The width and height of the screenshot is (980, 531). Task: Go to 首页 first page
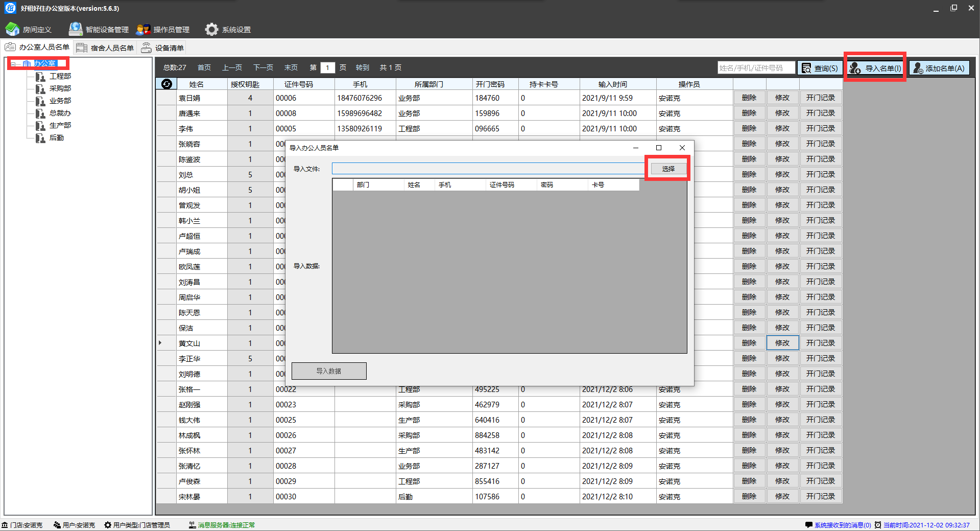tap(204, 67)
